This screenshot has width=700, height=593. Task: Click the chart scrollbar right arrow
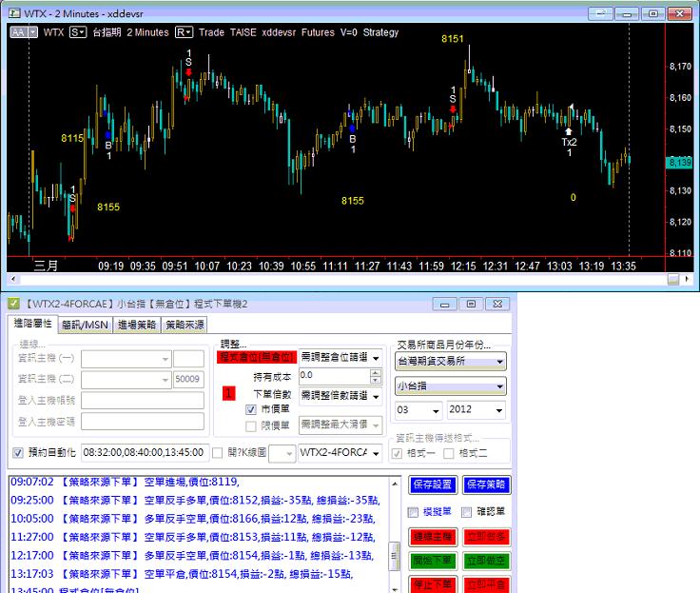point(687,279)
